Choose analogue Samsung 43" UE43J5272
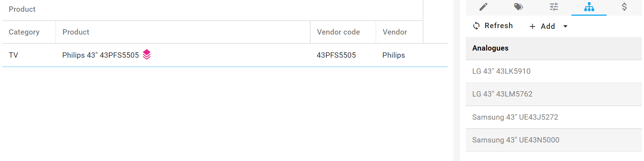The width and height of the screenshot is (644, 161). click(515, 117)
